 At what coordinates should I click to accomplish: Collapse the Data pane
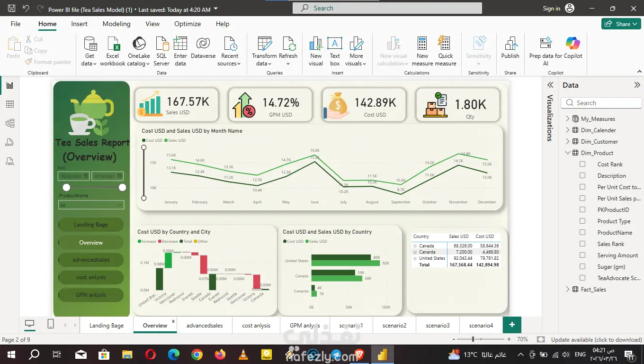(637, 85)
